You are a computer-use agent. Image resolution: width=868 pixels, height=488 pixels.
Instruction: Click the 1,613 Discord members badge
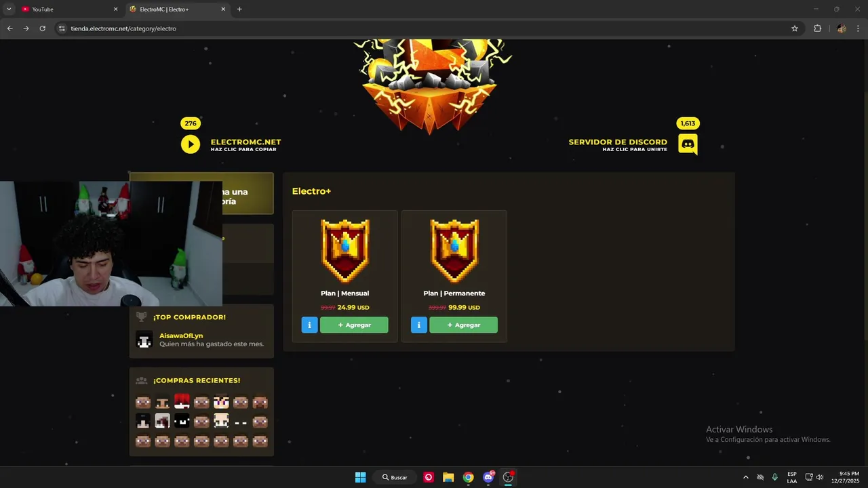688,123
